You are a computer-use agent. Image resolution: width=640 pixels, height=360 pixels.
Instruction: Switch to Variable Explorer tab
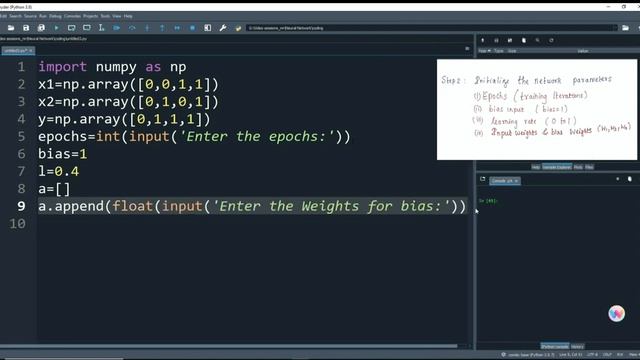click(557, 167)
